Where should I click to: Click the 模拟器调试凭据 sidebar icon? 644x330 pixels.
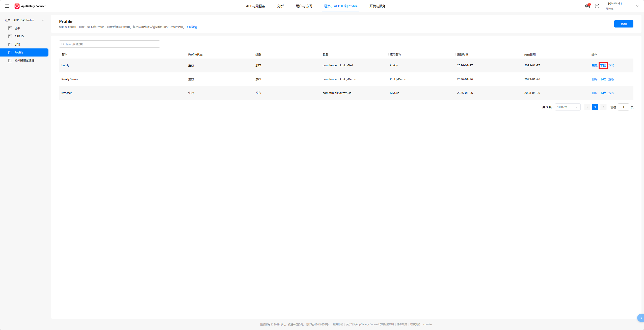pos(10,61)
